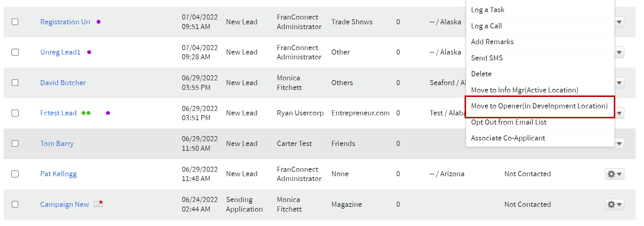Click the green dots next to Fctest Lead

(86, 113)
